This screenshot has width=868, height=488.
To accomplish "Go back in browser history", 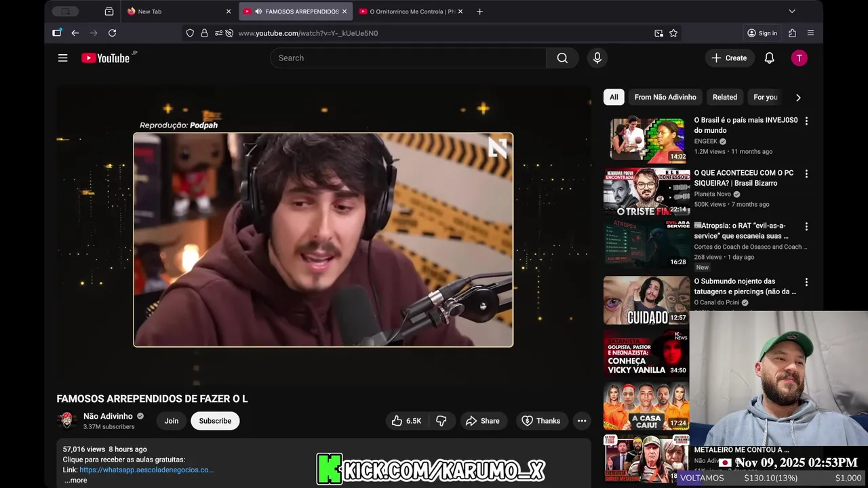I will click(x=75, y=33).
